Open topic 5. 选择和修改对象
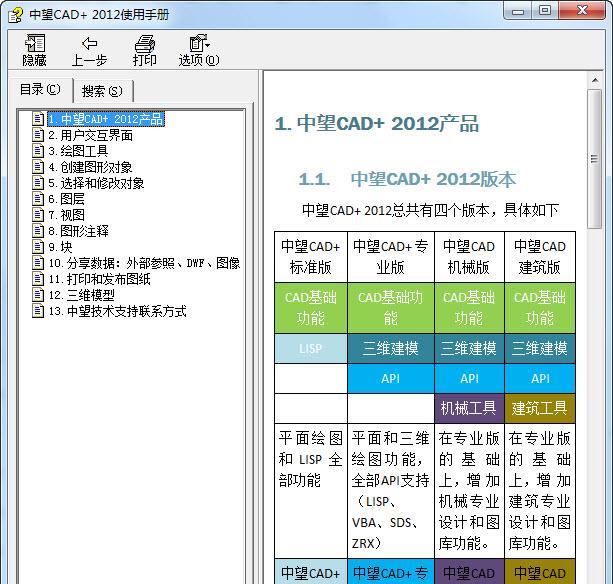 [x=96, y=183]
